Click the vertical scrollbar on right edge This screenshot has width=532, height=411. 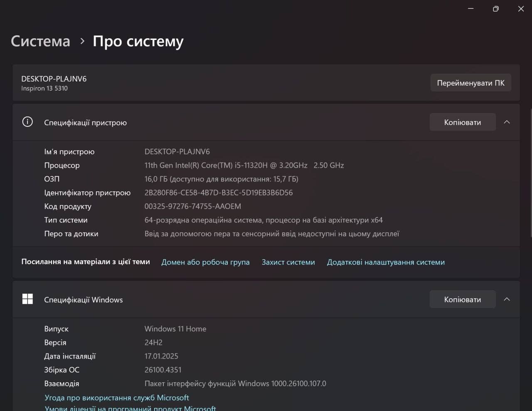click(530, 173)
